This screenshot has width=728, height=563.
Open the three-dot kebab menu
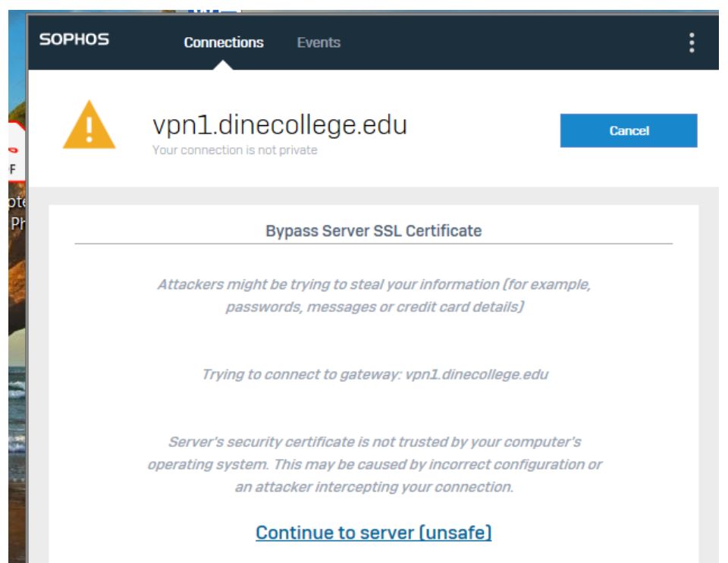tap(692, 42)
